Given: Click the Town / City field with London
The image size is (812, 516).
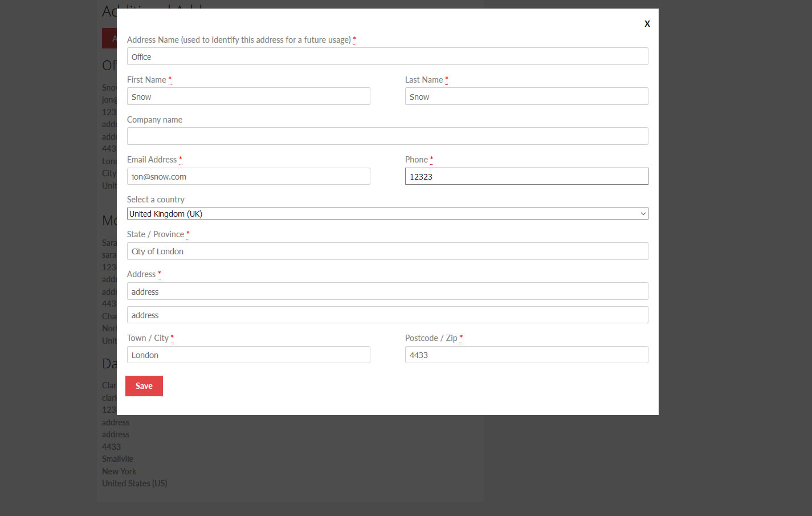Looking at the screenshot, I should click(248, 355).
